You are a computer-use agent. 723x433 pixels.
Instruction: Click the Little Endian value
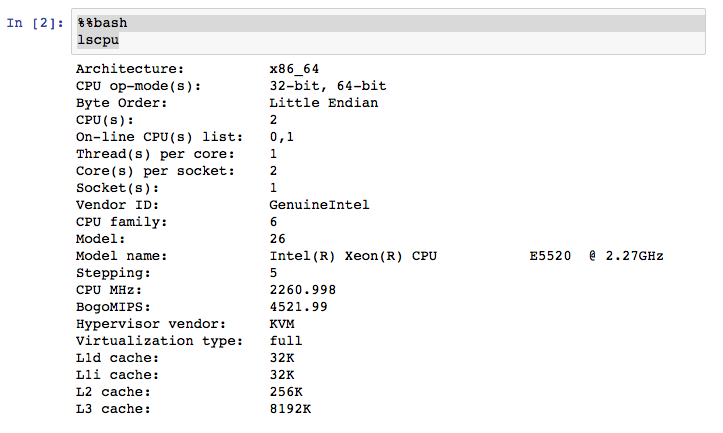click(x=324, y=103)
